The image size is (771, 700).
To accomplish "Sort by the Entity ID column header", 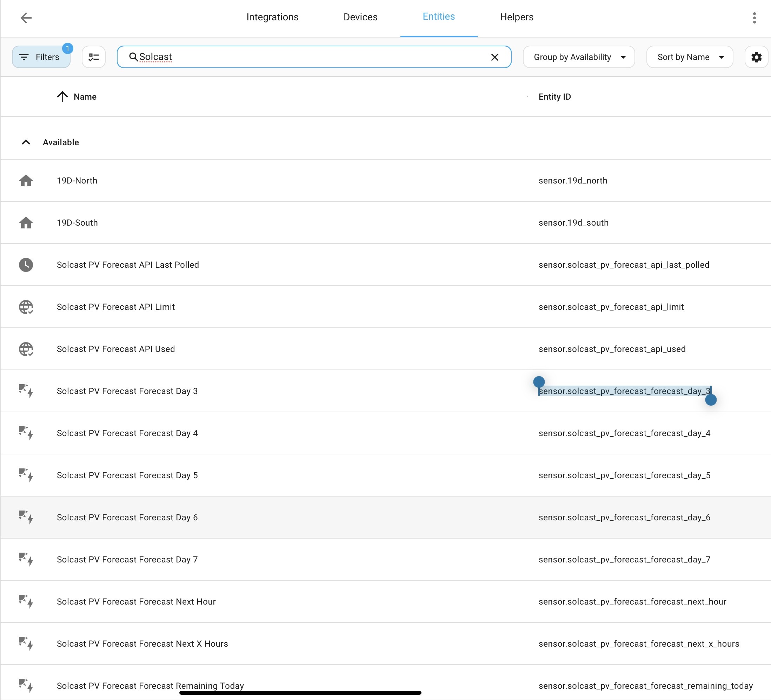I will coord(554,97).
